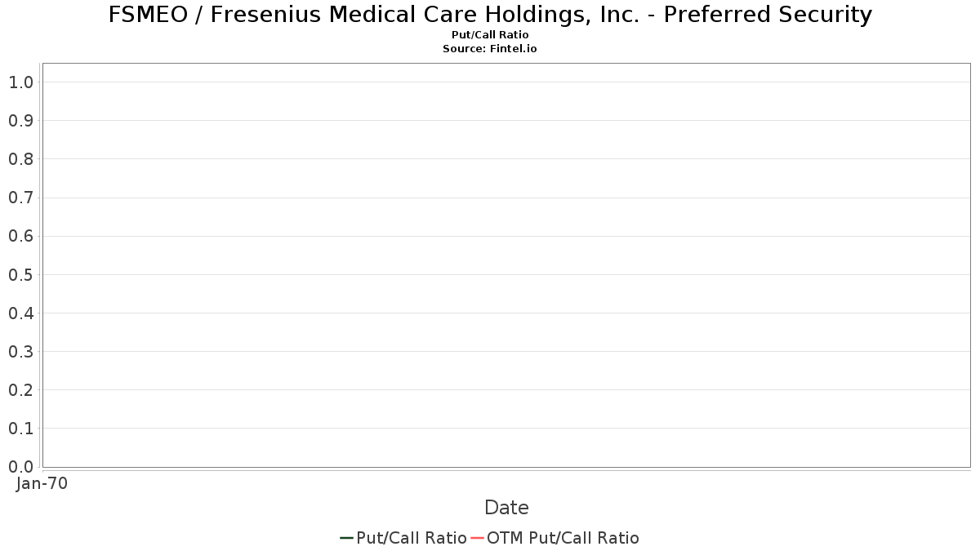Click the FSMEO chart title
The image size is (980, 551).
[x=490, y=15]
